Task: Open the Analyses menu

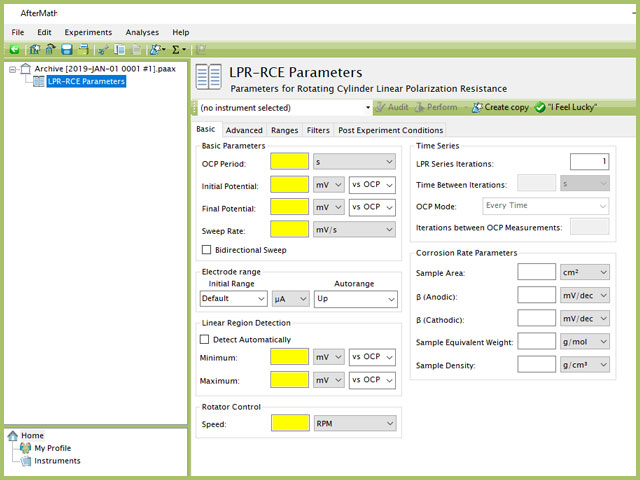Action: click(x=142, y=32)
